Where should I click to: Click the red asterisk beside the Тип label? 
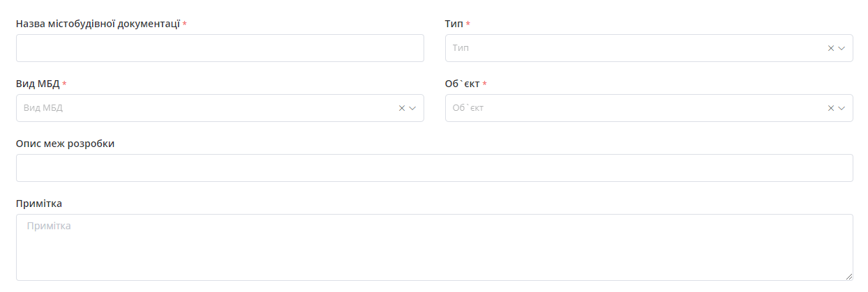pyautogui.click(x=468, y=24)
